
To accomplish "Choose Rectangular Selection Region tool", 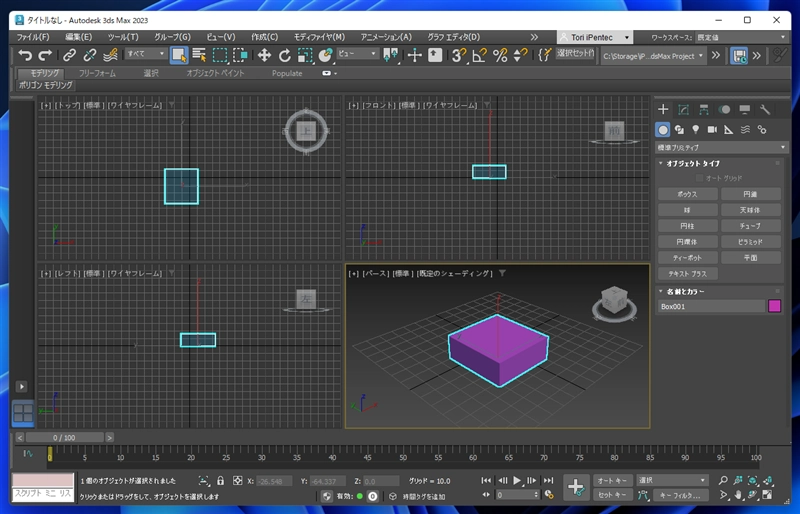I will click(220, 55).
